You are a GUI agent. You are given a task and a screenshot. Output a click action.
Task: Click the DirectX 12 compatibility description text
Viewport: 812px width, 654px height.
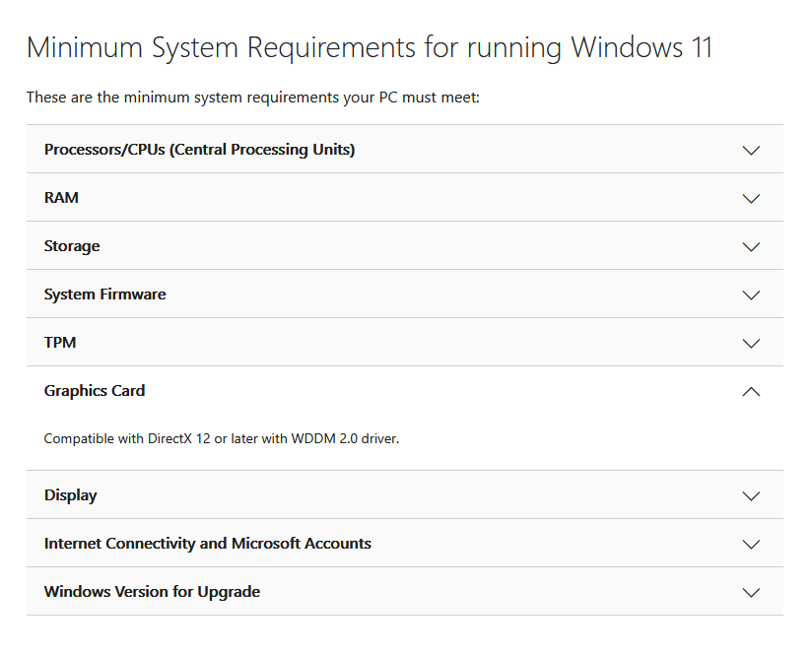click(x=221, y=438)
